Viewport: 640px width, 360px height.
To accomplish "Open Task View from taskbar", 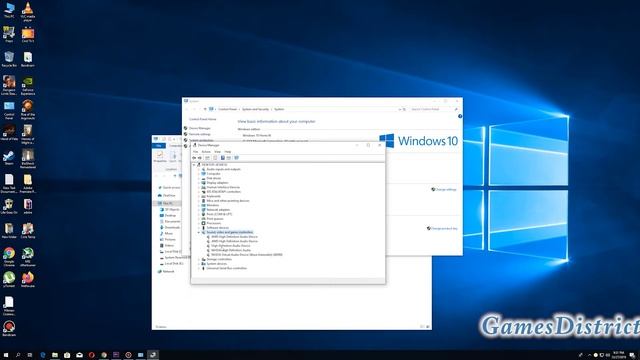I will (30, 355).
